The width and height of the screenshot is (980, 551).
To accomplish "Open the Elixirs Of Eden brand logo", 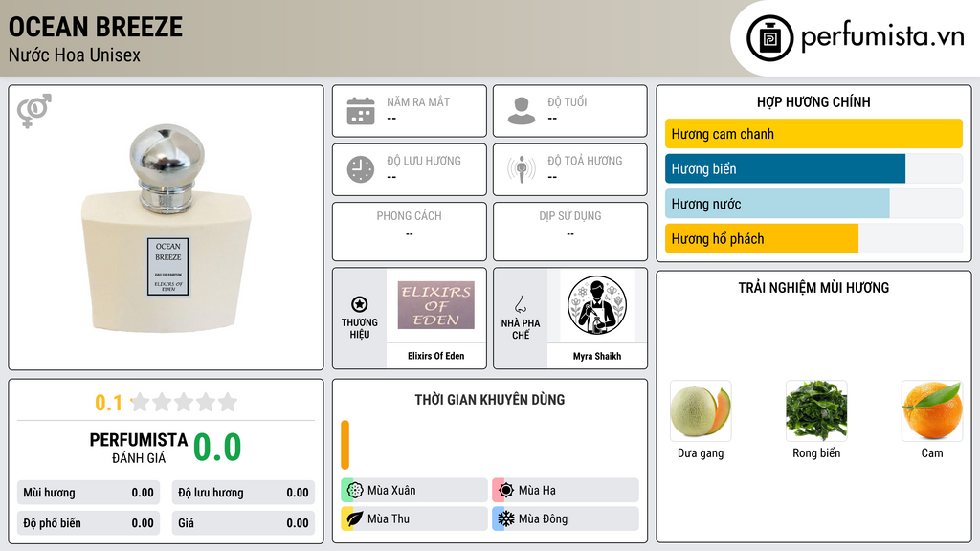I will [435, 305].
